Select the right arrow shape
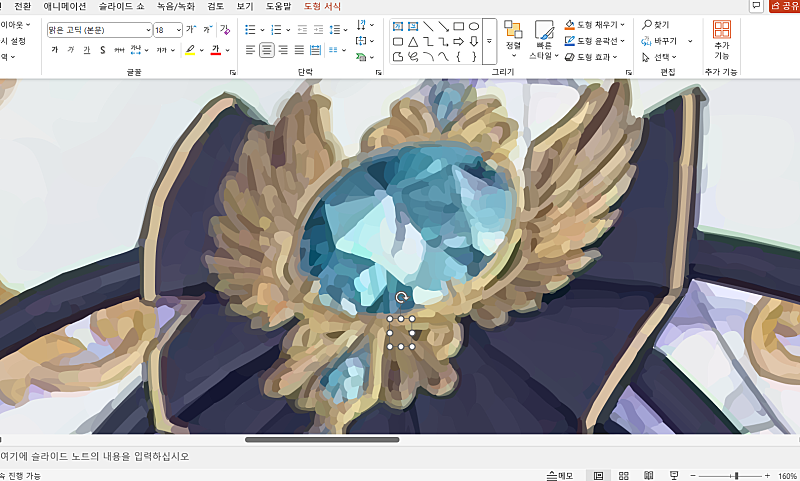 point(459,41)
